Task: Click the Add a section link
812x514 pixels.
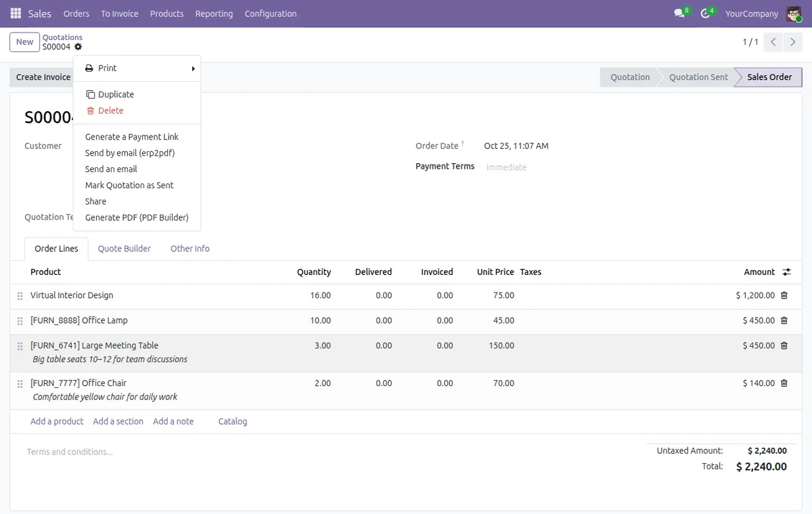Action: pyautogui.click(x=118, y=421)
